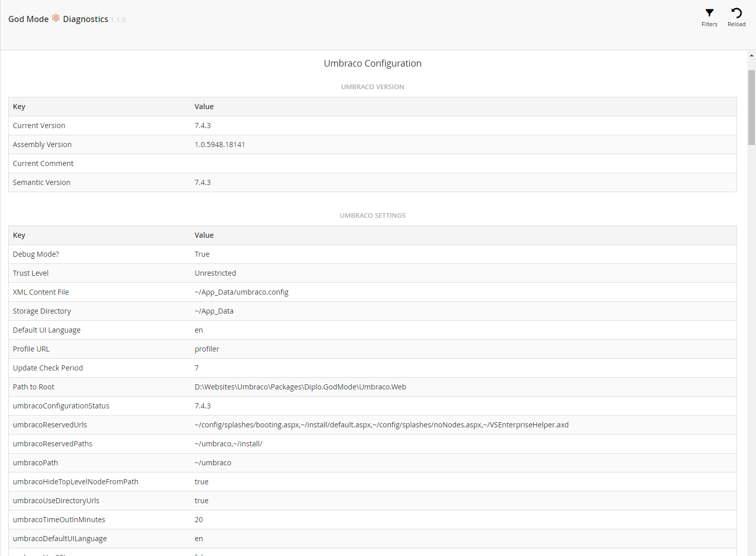Click the UMBRACO VERSION section label

(x=372, y=87)
